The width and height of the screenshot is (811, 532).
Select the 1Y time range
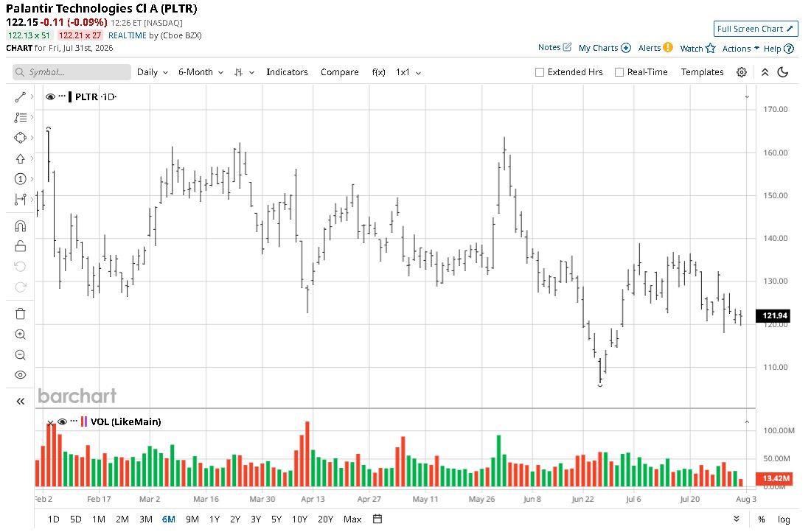coord(215,519)
